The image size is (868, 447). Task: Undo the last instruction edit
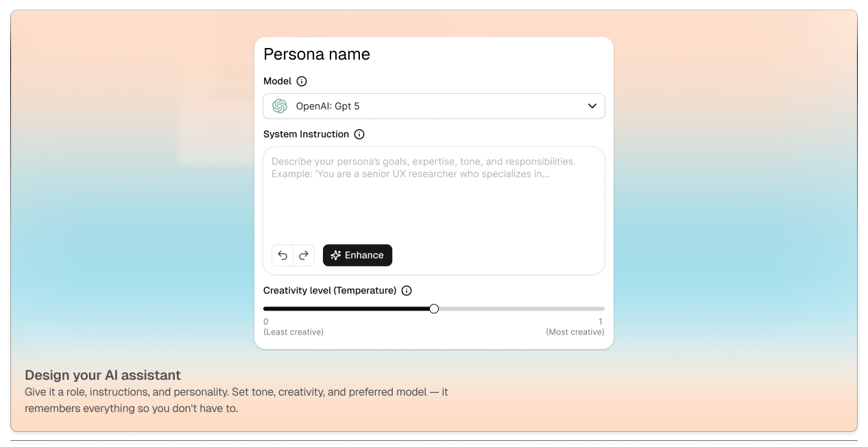tap(282, 255)
